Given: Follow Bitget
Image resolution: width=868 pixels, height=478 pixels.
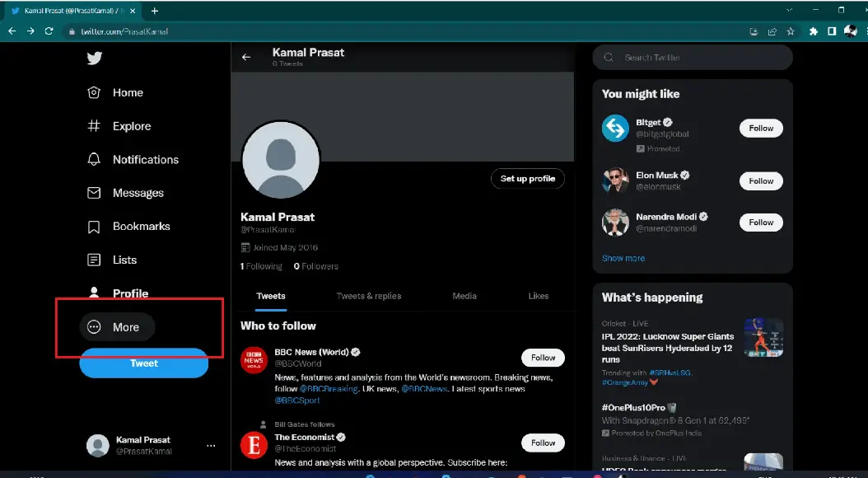Looking at the screenshot, I should pos(761,128).
